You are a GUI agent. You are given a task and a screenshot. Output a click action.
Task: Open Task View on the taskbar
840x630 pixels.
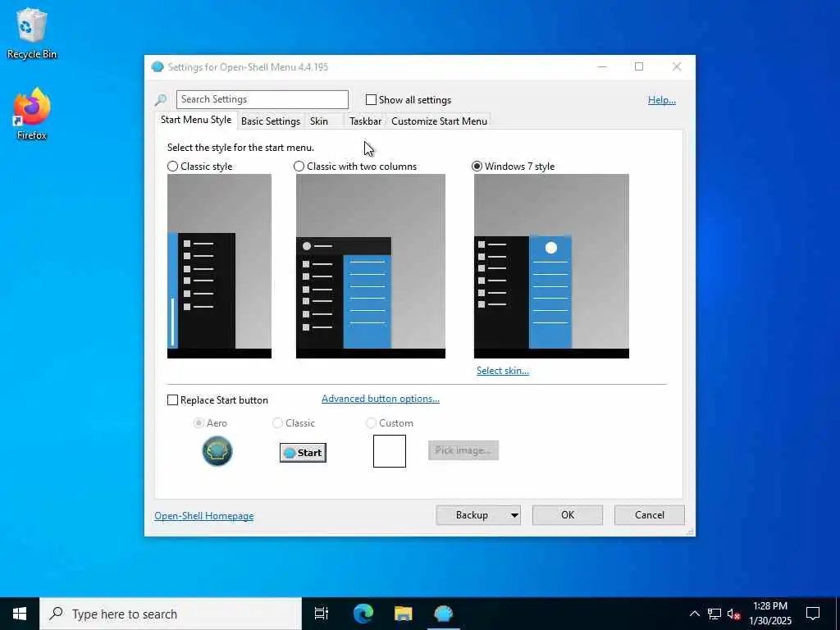pyautogui.click(x=322, y=614)
